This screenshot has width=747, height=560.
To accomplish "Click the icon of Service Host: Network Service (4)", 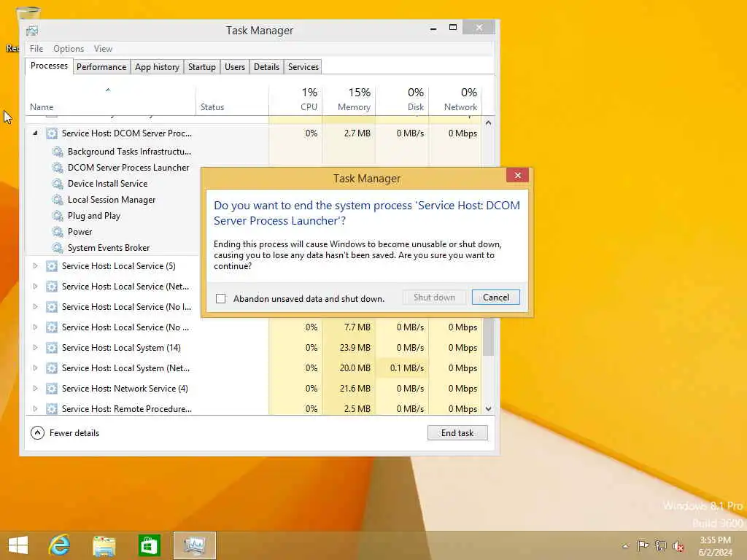I will pyautogui.click(x=52, y=389).
